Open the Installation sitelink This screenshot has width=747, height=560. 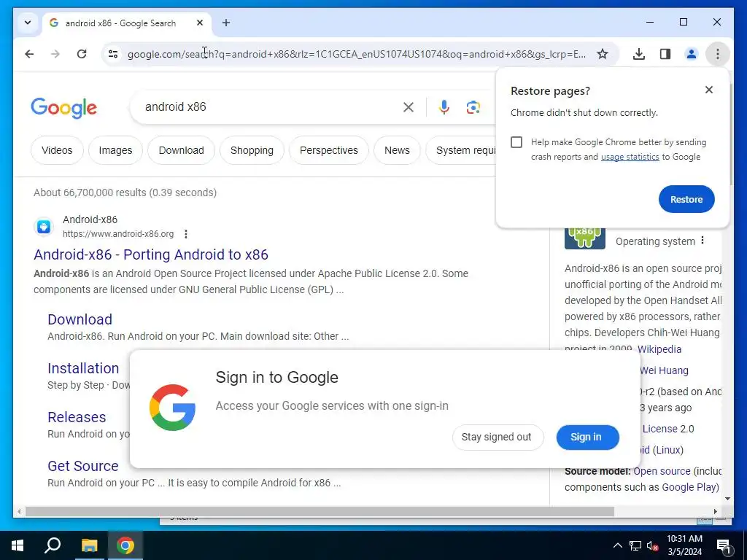[83, 368]
